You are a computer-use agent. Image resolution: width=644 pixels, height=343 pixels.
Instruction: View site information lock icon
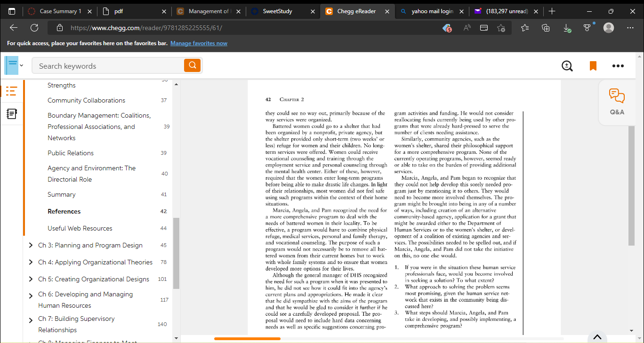(x=60, y=28)
